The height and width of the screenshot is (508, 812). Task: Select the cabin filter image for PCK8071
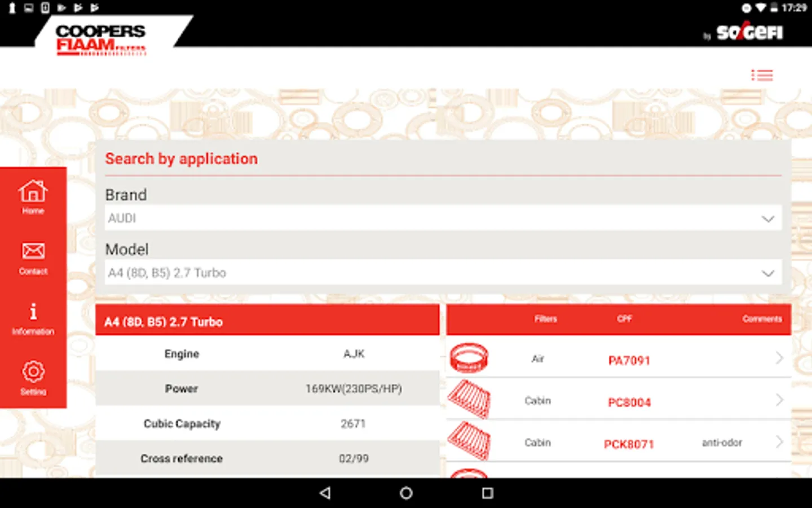[469, 441]
